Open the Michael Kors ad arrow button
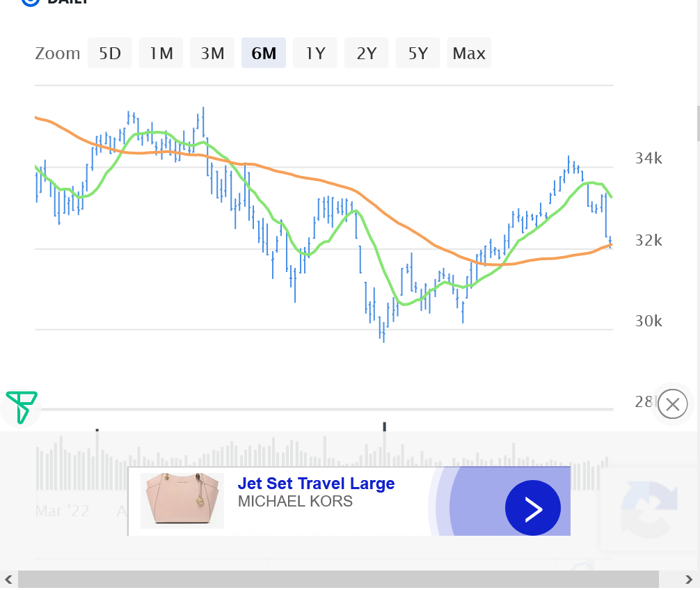700x590 pixels. point(532,508)
